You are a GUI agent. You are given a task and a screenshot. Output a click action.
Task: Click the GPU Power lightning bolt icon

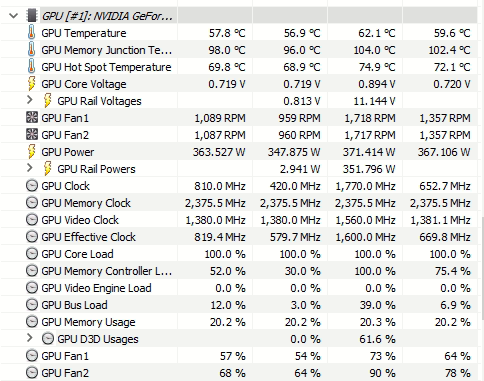[x=31, y=152]
